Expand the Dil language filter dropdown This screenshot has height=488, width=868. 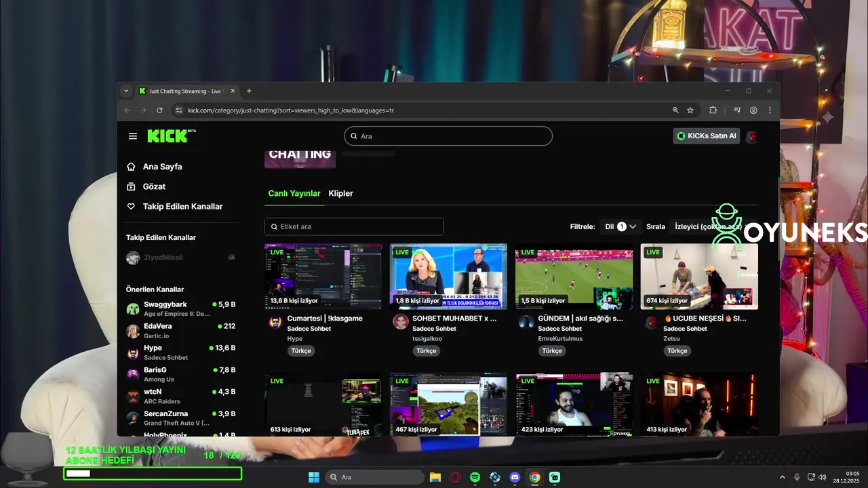click(x=621, y=226)
